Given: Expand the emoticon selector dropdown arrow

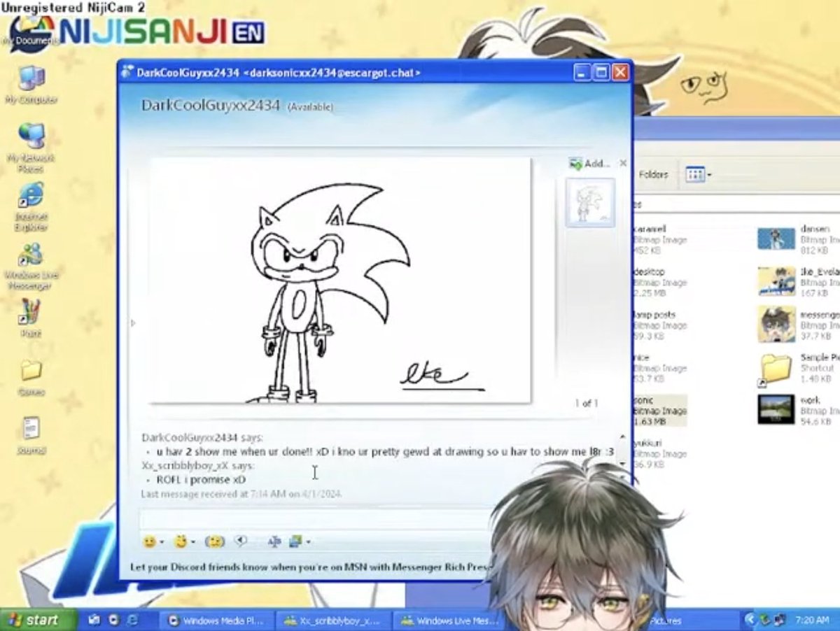Looking at the screenshot, I should 162,541.
